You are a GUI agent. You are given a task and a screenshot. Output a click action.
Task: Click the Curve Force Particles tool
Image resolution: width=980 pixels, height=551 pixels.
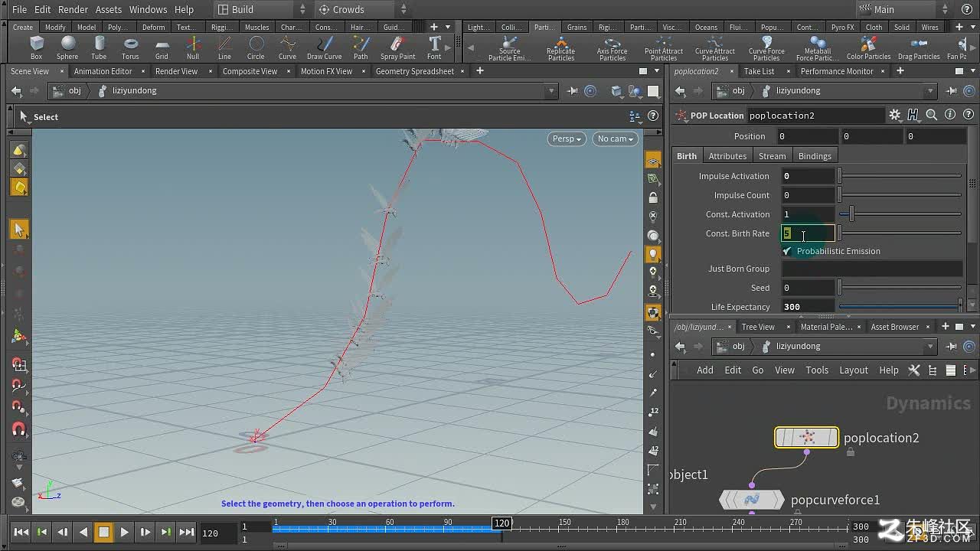click(766, 48)
